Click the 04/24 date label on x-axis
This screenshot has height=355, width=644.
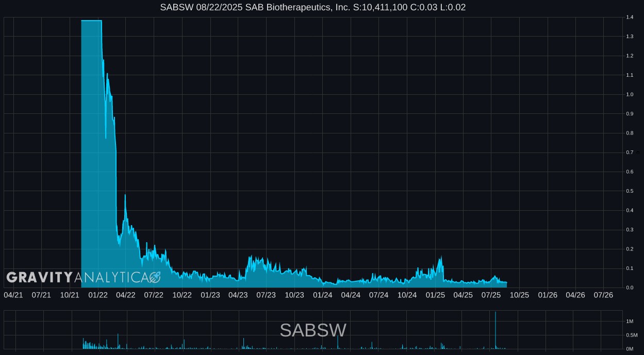pos(351,295)
